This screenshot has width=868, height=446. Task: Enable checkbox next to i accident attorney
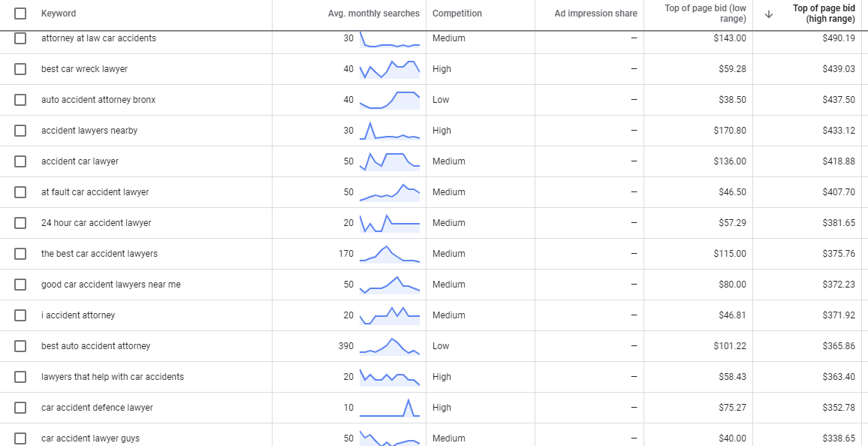click(20, 315)
